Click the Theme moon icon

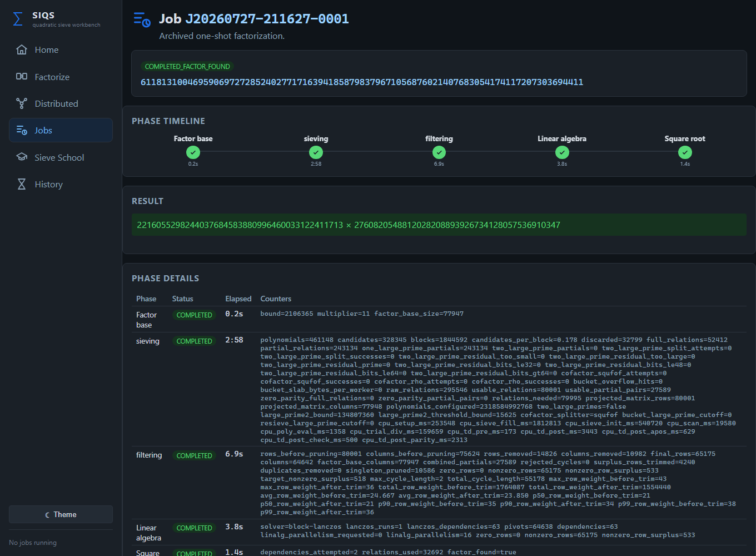[x=48, y=515]
